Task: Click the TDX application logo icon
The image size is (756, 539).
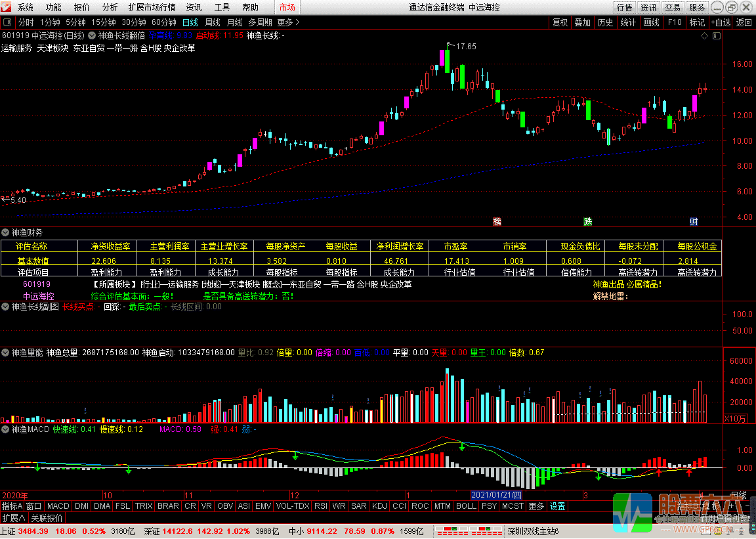Action: (7, 7)
